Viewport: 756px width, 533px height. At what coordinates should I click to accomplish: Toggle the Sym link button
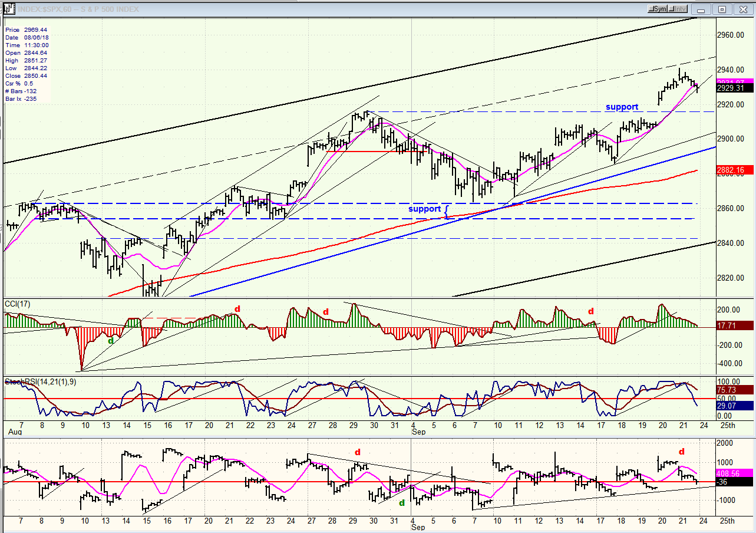(656, 9)
